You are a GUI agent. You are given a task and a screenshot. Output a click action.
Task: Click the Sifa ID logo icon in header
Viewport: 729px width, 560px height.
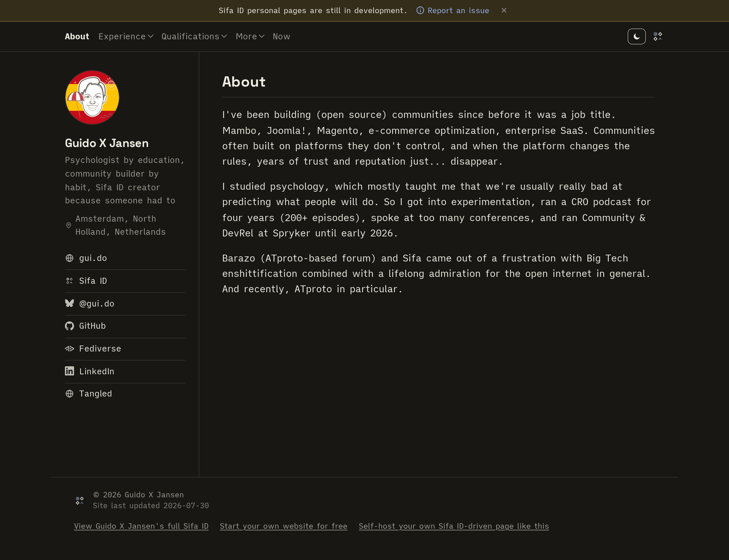[x=658, y=36]
